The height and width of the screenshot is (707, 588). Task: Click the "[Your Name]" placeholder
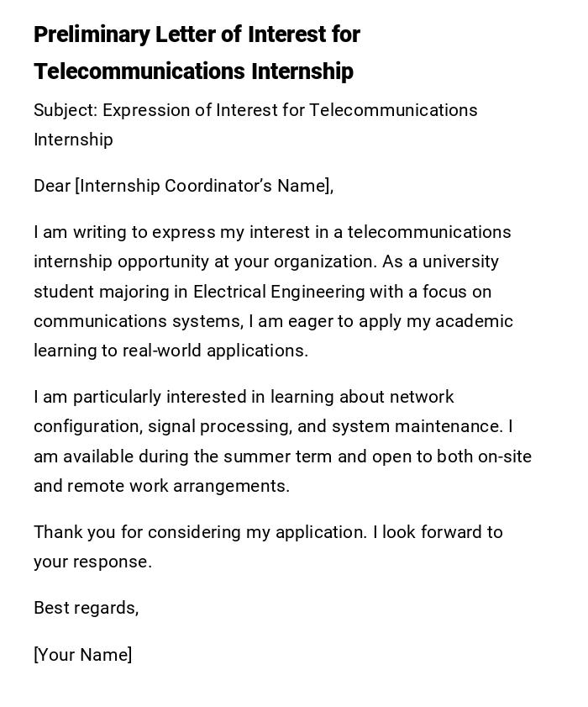tap(82, 655)
